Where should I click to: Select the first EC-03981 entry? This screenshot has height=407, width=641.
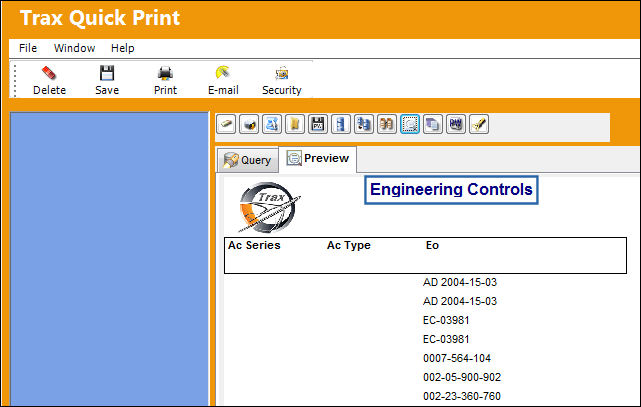[x=446, y=320]
